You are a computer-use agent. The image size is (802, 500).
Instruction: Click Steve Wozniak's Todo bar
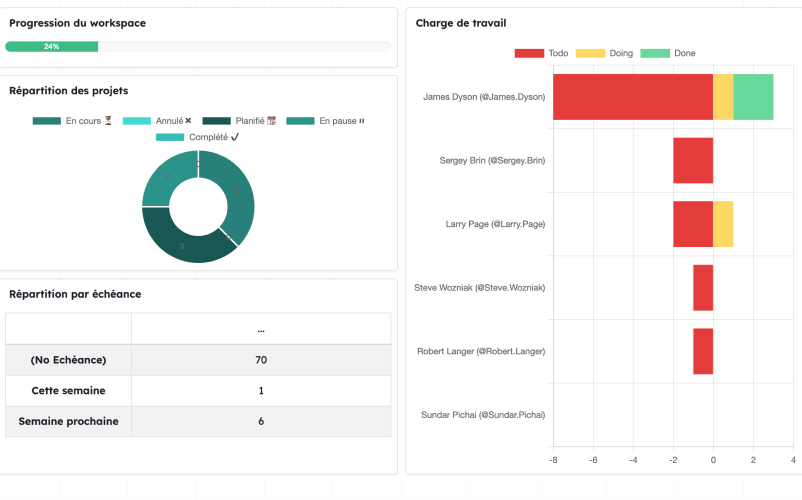click(x=703, y=288)
